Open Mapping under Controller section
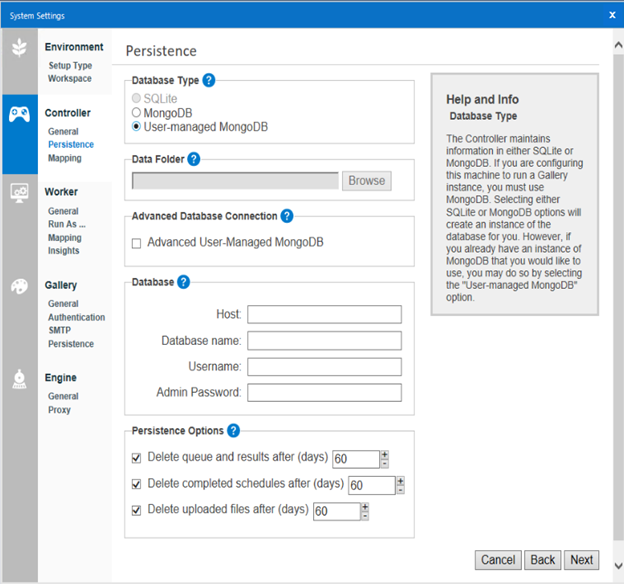 point(65,158)
